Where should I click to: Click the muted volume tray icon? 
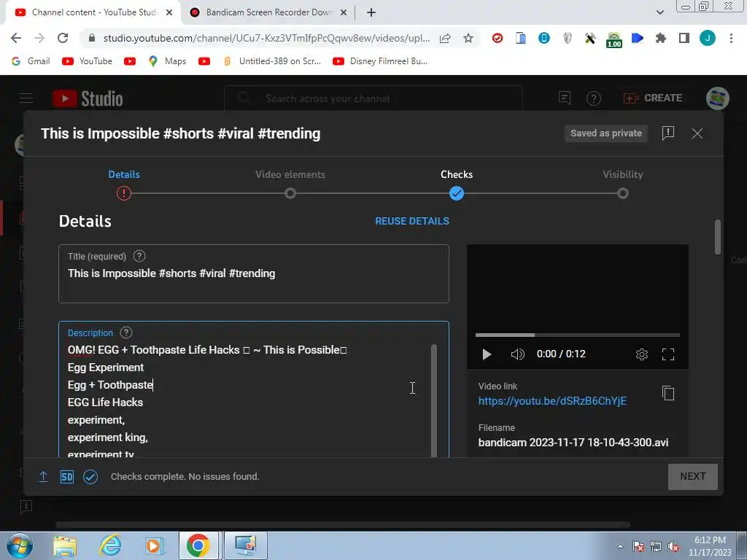click(673, 547)
